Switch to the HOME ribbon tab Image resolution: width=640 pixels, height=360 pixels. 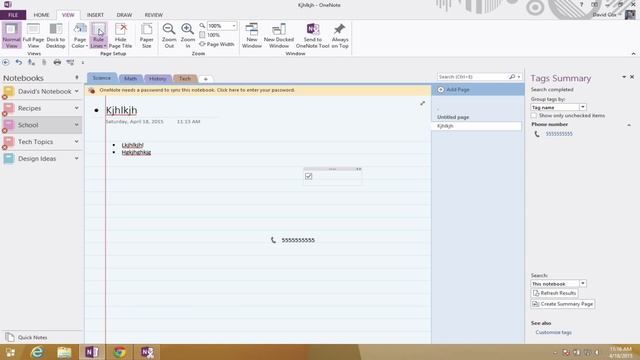point(41,15)
